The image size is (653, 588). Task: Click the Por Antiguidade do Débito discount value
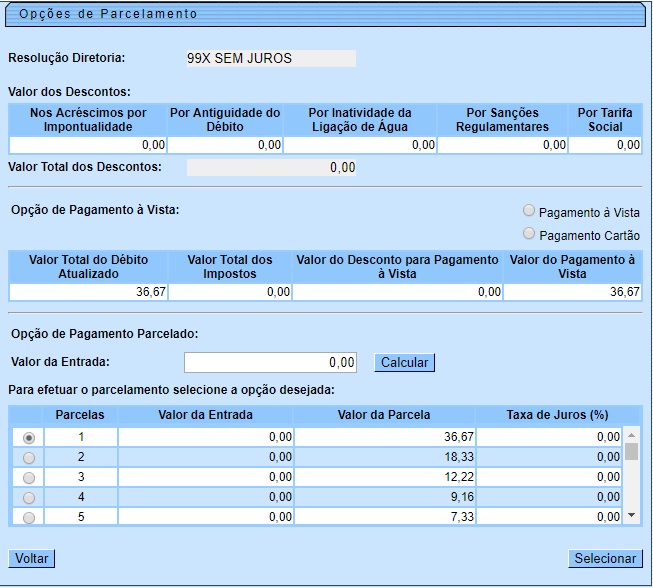pos(225,145)
